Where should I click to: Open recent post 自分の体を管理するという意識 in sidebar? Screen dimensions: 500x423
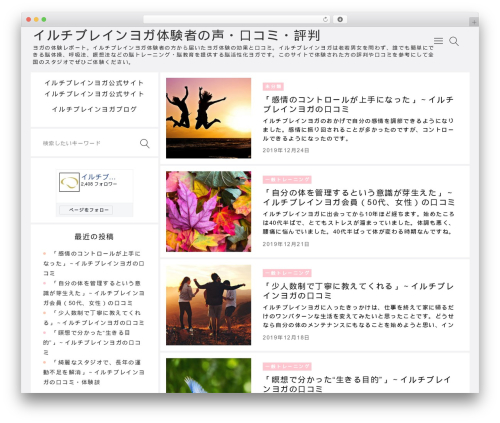click(94, 293)
